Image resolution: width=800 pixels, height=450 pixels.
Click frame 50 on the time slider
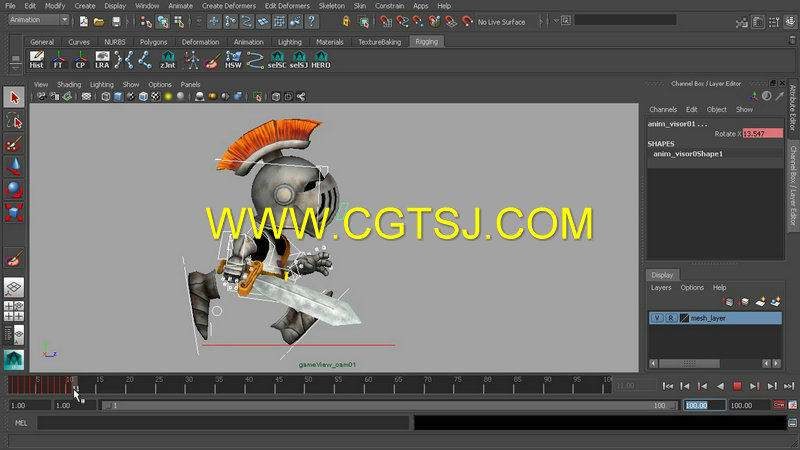(308, 385)
